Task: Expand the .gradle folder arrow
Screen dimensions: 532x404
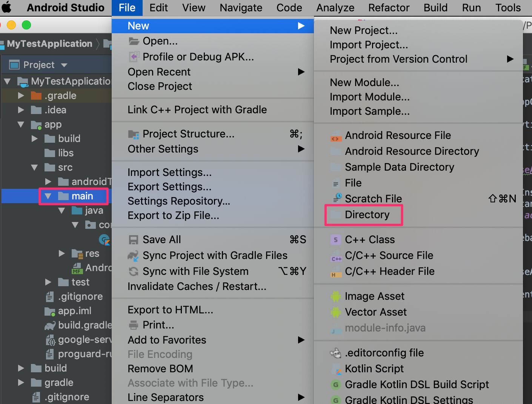Action: click(21, 96)
